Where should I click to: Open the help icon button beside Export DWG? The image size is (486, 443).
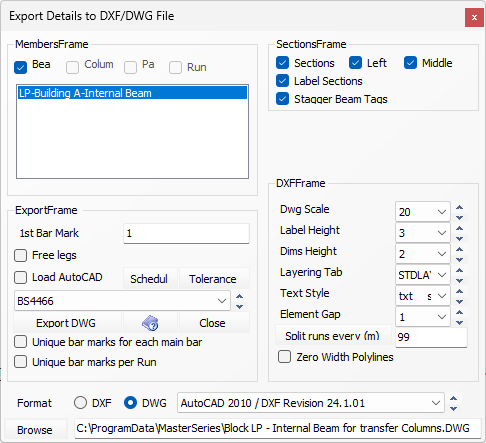point(150,323)
